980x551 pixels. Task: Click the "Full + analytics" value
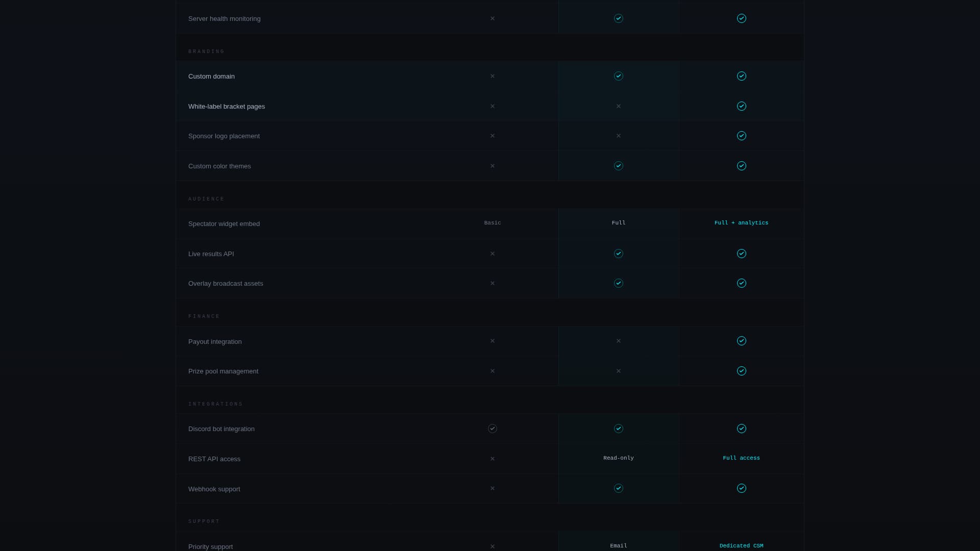click(742, 223)
